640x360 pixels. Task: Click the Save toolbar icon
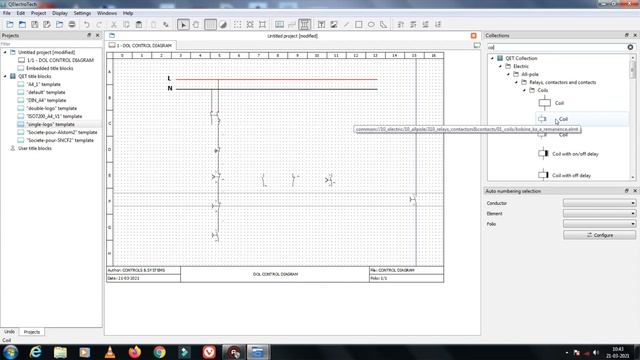(35, 24)
